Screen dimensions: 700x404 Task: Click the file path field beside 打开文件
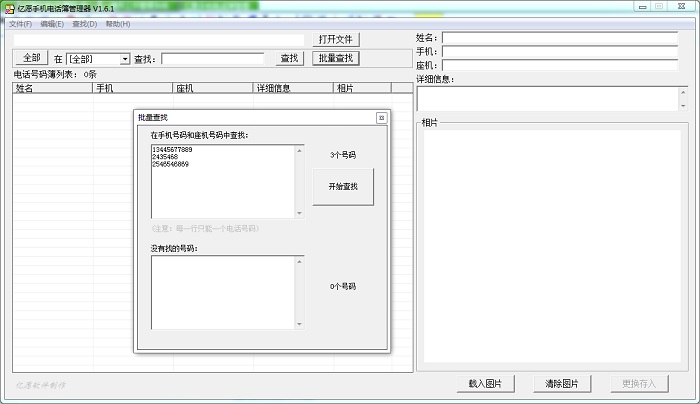tap(159, 40)
